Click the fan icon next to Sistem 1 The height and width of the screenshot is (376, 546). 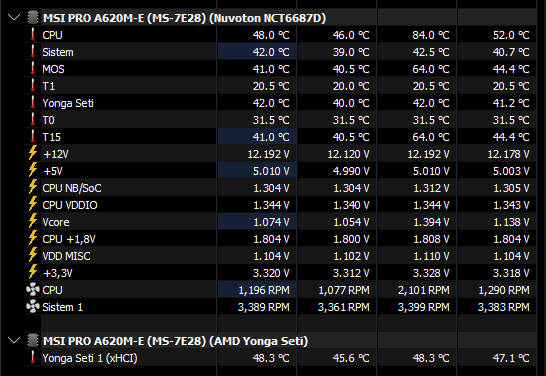click(x=33, y=306)
